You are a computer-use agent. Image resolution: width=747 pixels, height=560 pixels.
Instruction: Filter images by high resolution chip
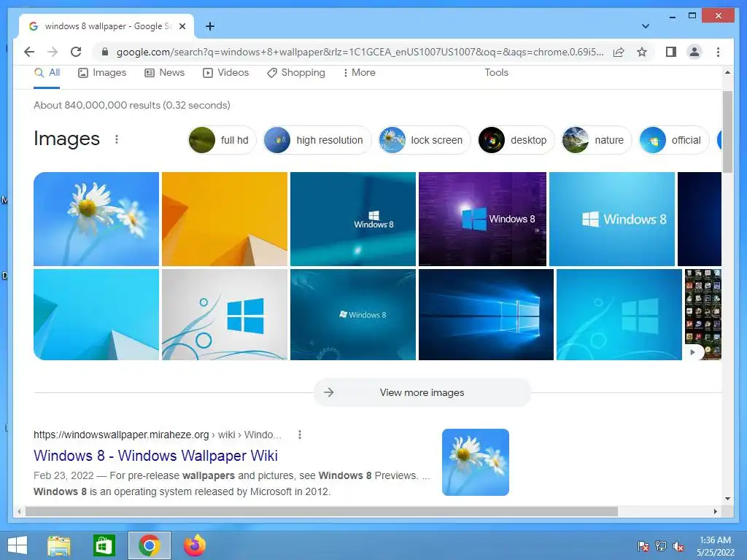(x=317, y=140)
